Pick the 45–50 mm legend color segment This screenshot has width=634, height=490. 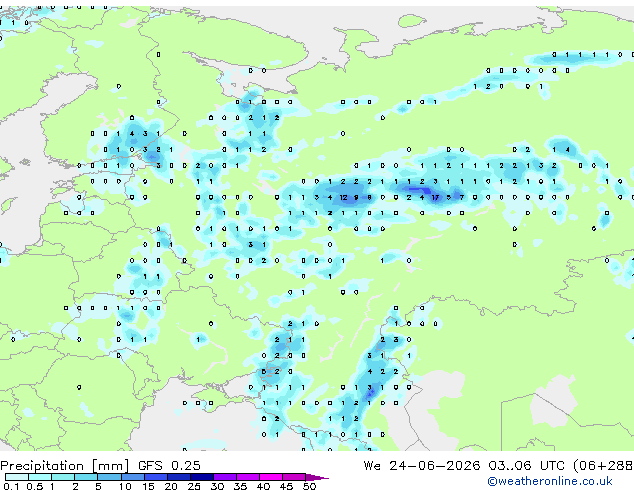point(294,477)
